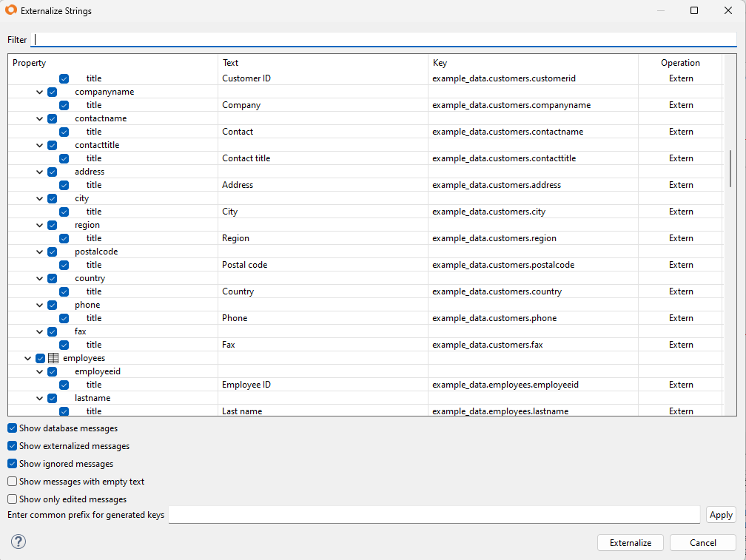Click the Externalize Strings app icon
The height and width of the screenshot is (560, 746).
[x=11, y=10]
